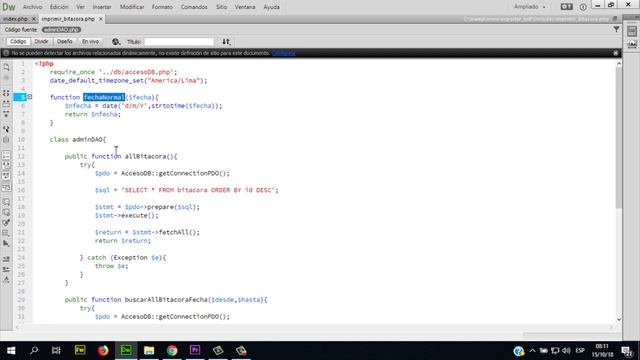Open the Modificar menu
640x360 pixels.
pos(132,7)
